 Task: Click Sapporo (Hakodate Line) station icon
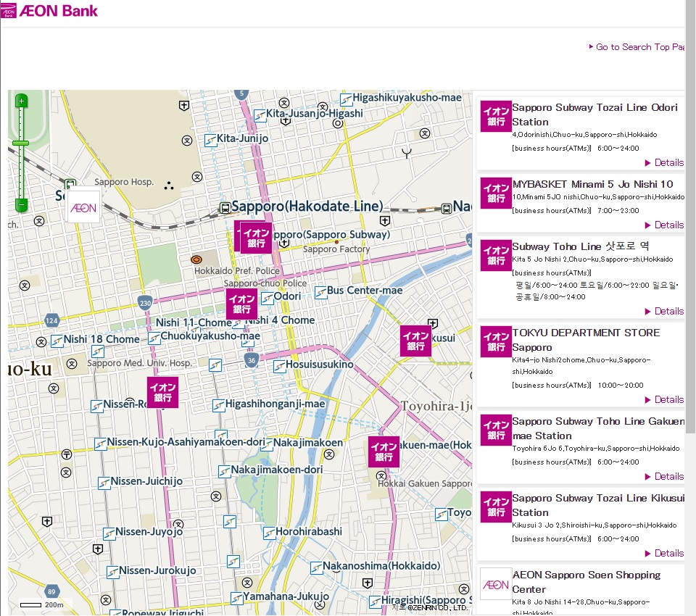point(225,207)
